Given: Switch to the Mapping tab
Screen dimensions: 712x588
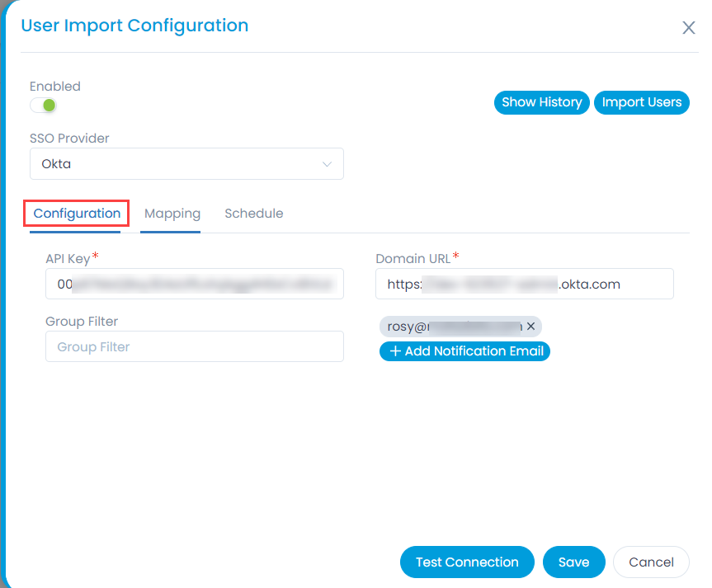Looking at the screenshot, I should [172, 214].
